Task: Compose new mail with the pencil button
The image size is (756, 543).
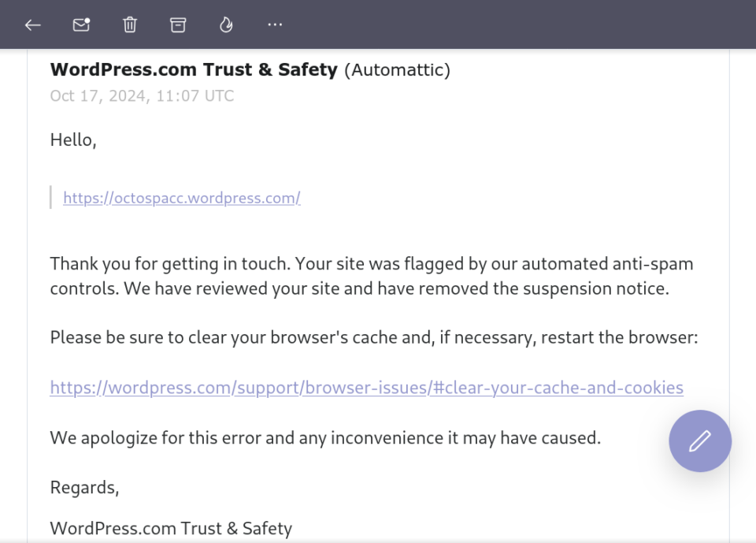Action: (700, 441)
